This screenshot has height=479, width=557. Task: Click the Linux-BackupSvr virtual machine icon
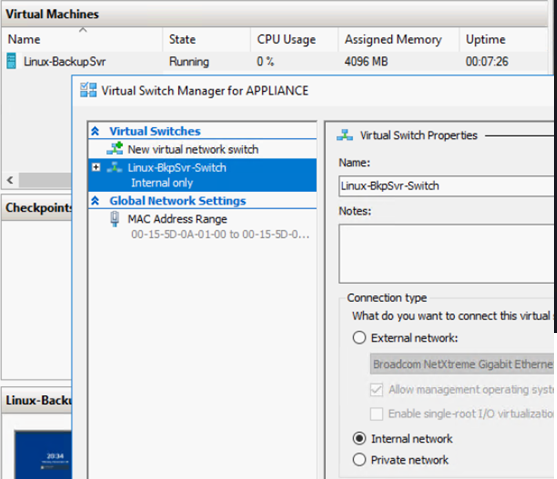pyautogui.click(x=11, y=61)
